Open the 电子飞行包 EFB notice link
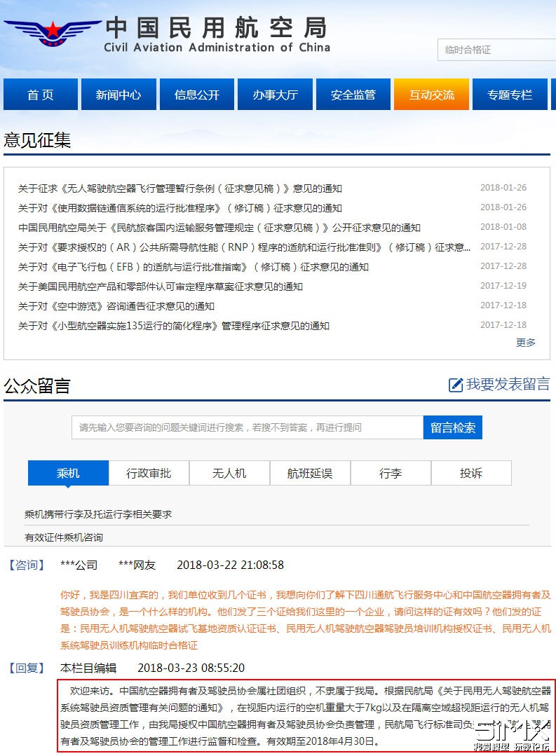 193,267
